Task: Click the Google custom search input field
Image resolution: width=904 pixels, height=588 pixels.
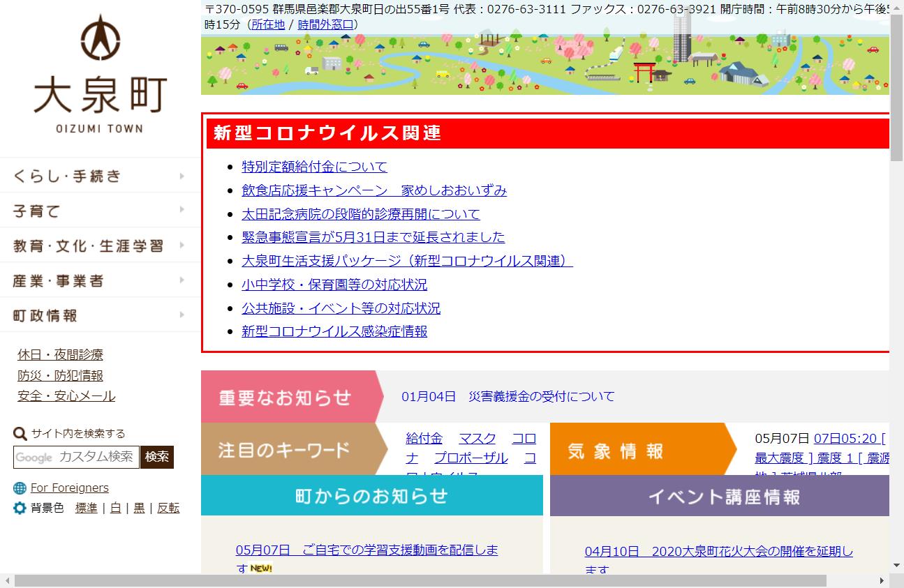Action: (77, 458)
